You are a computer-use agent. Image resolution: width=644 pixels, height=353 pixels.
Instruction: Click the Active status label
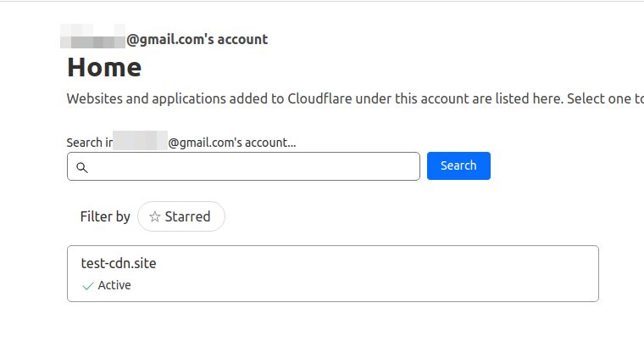click(x=114, y=285)
